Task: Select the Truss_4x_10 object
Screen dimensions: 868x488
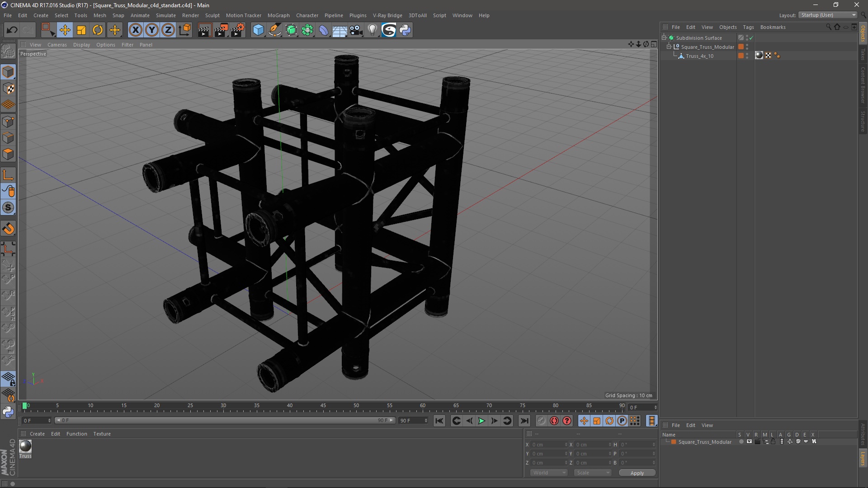Action: [699, 56]
